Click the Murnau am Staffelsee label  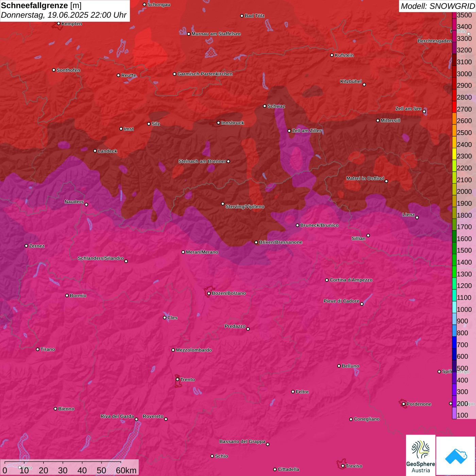pos(216,34)
